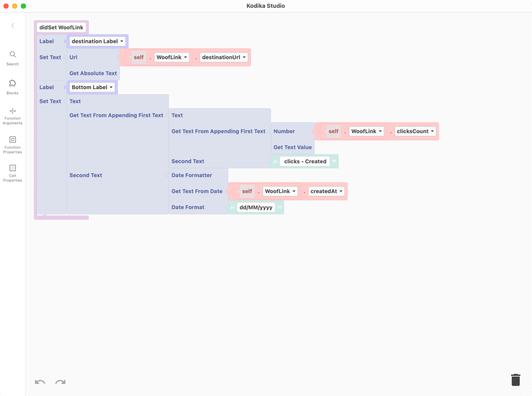Click the self block beside clicksCount
532x396 pixels.
[333, 132]
